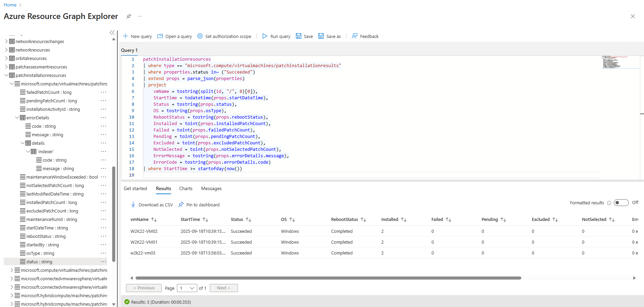This screenshot has height=307, width=644.
Task: Expand the orbitalresources table
Action: 6,58
